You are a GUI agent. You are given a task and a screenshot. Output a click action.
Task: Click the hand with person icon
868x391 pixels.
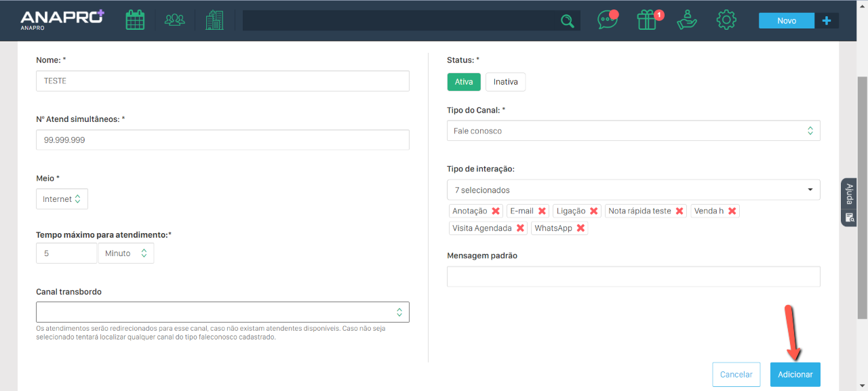(x=687, y=20)
